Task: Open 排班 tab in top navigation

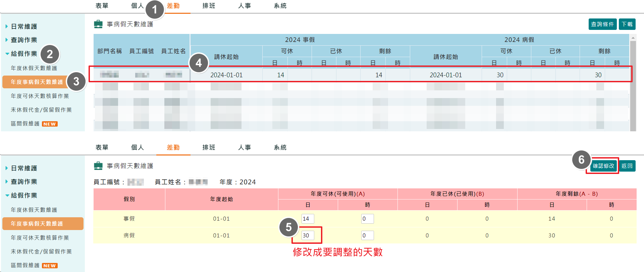Action: (209, 6)
